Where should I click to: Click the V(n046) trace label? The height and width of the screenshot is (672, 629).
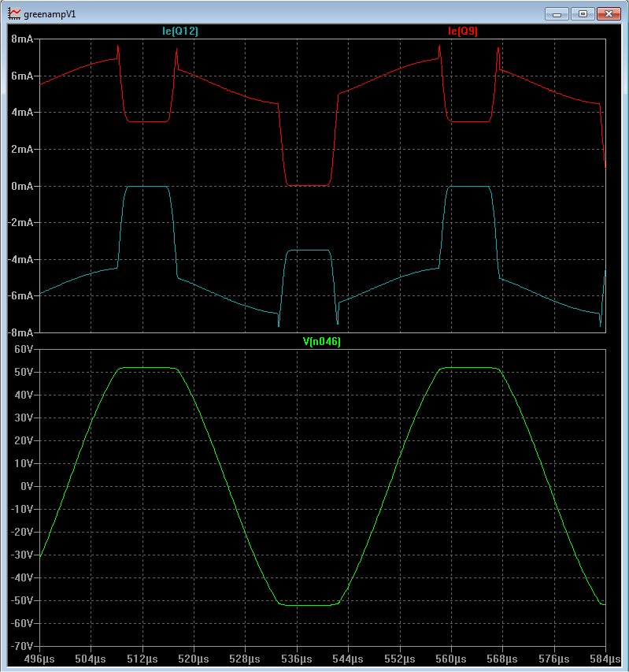pyautogui.click(x=321, y=342)
